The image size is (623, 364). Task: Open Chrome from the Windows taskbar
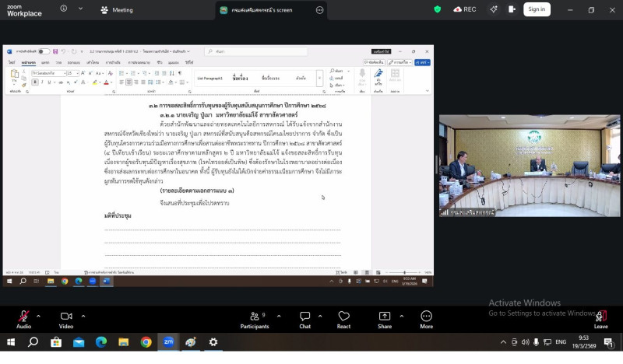click(x=146, y=341)
